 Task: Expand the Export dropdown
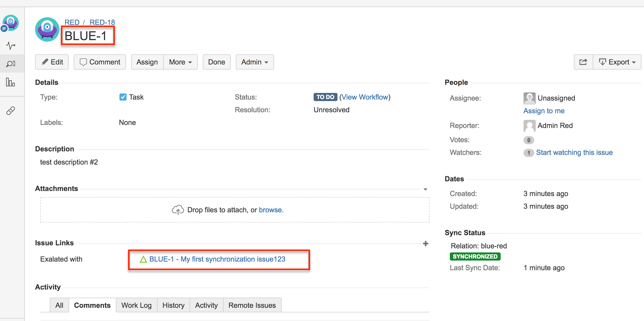click(617, 62)
